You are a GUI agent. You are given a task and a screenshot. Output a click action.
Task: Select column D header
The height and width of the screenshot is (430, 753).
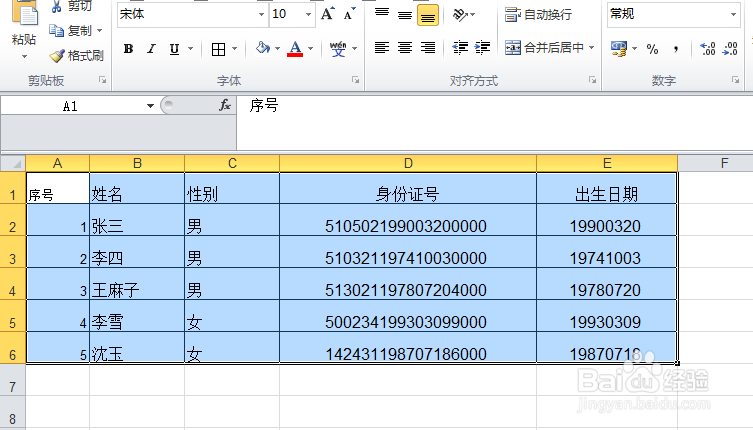[x=408, y=163]
